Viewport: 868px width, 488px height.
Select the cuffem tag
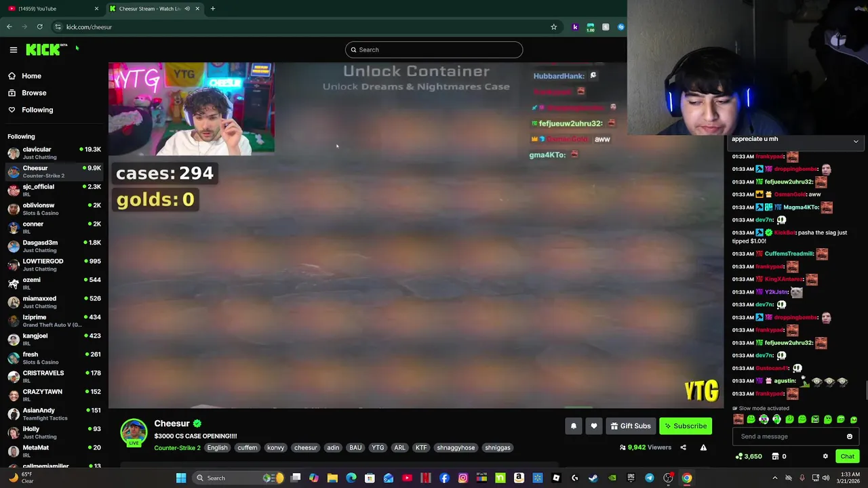248,448
